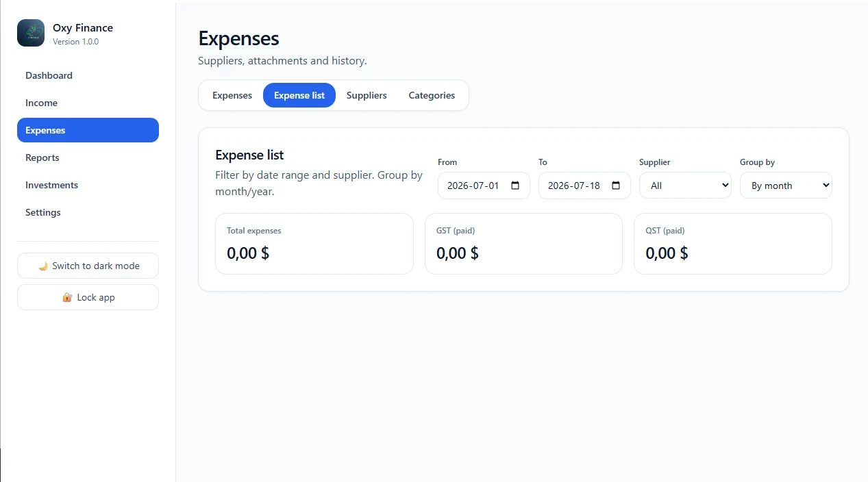This screenshot has width=868, height=482.
Task: Expand the Group by dropdown
Action: click(x=786, y=186)
